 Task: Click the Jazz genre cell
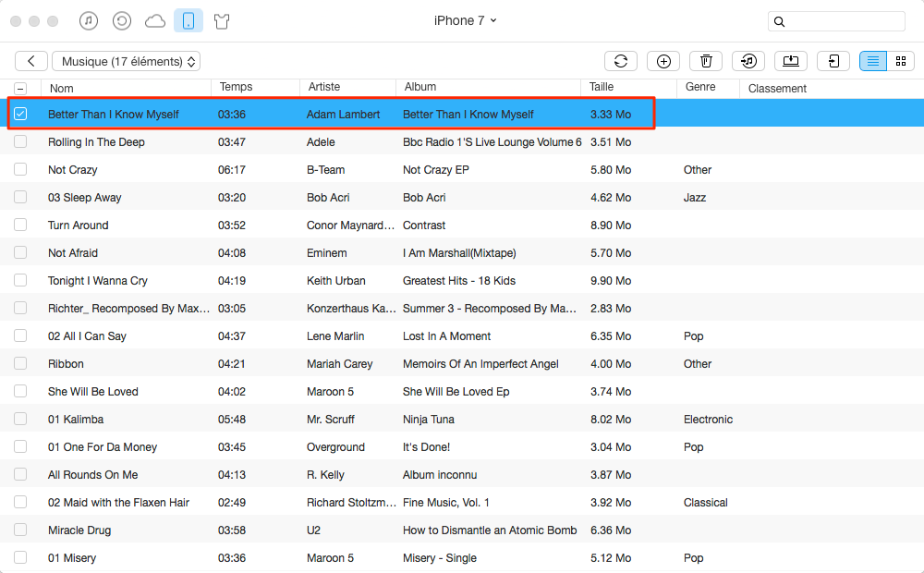tap(695, 198)
